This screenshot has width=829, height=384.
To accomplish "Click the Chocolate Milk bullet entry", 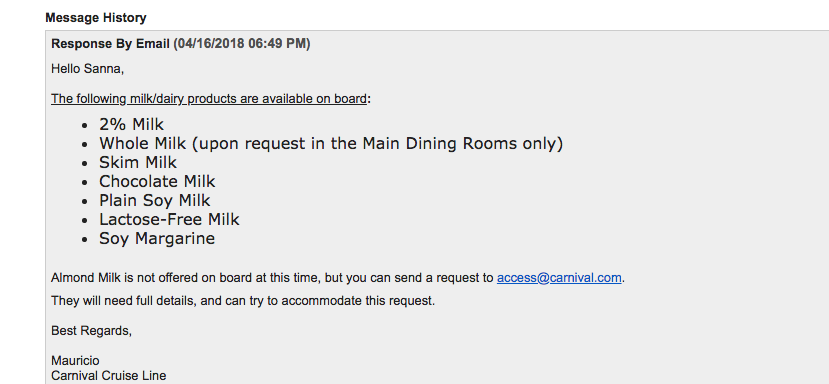I will pyautogui.click(x=157, y=181).
